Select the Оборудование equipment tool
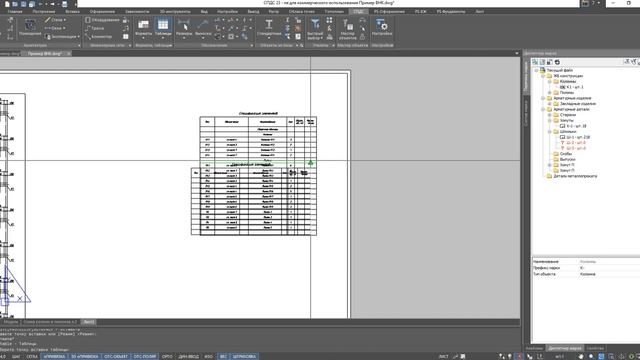The height and width of the screenshot is (360, 640). [x=102, y=20]
